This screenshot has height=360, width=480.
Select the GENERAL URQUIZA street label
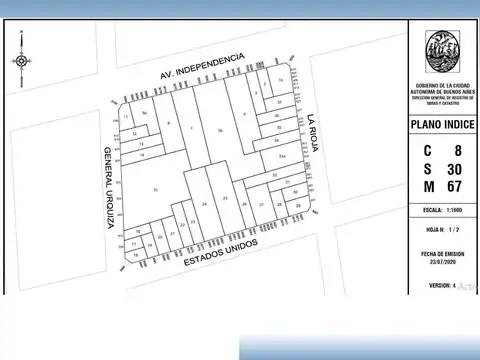coord(109,188)
